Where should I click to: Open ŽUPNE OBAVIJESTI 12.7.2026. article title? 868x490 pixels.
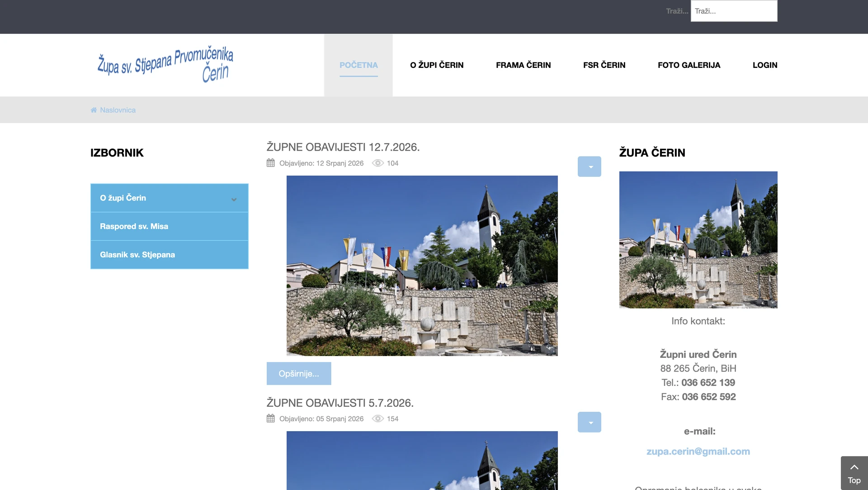pos(343,147)
